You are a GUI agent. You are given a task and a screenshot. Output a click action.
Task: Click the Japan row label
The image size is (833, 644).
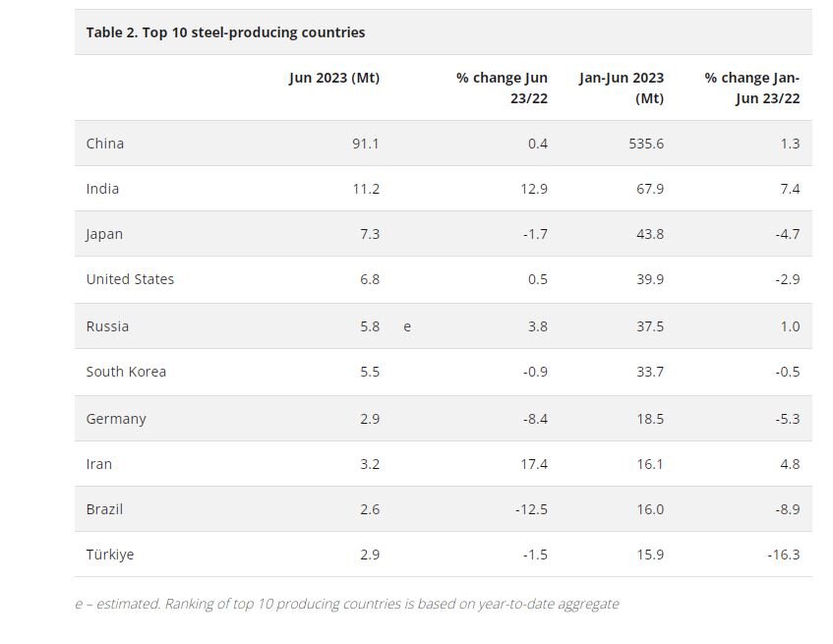coord(104,234)
